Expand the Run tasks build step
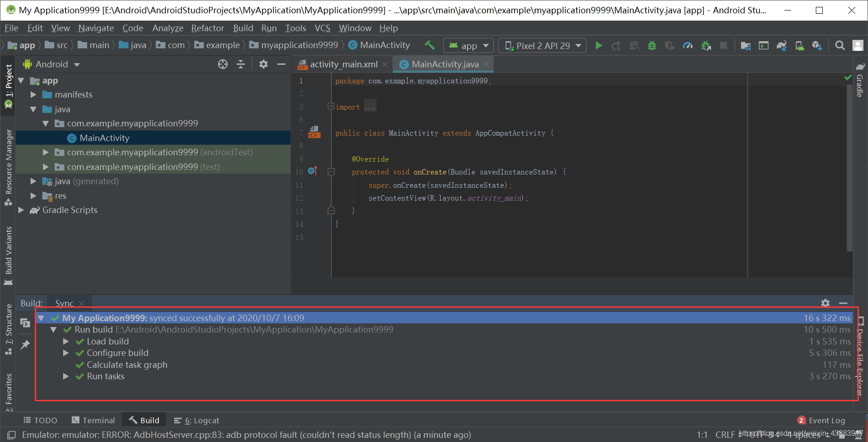This screenshot has width=868, height=442. pos(65,376)
